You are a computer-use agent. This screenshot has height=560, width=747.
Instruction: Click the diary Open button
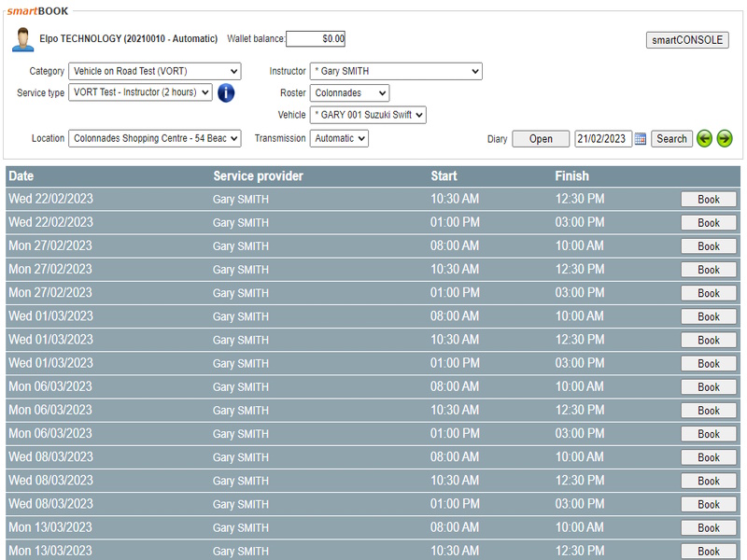pos(541,139)
